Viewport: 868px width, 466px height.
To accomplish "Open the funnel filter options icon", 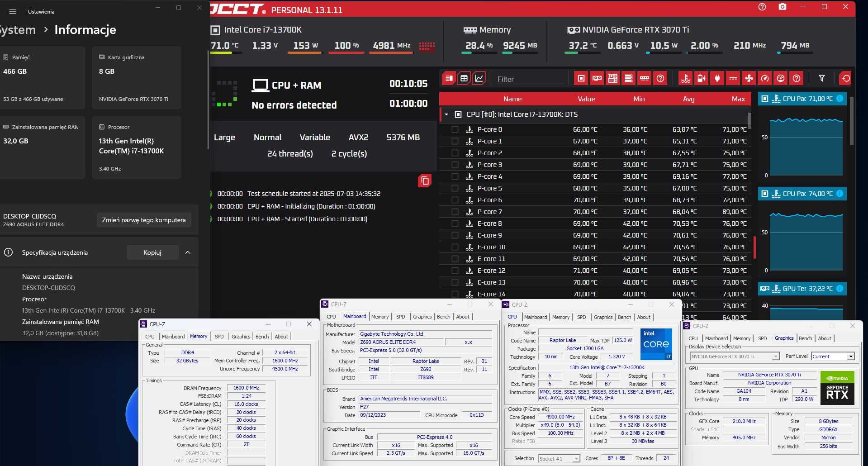I will 822,78.
